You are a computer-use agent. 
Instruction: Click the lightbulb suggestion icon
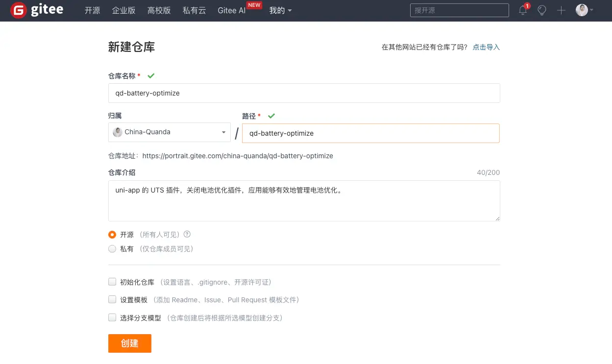click(541, 10)
